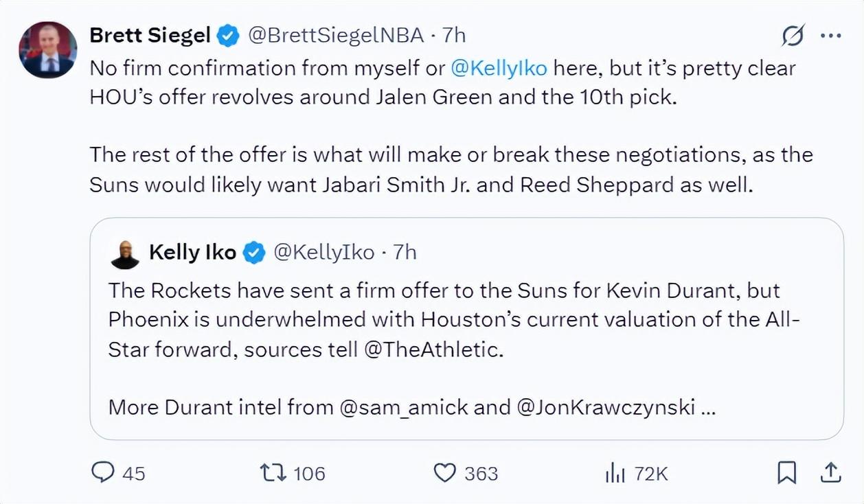This screenshot has width=864, height=504.
Task: Click Brett Siegel's verified badge
Action: click(x=228, y=36)
